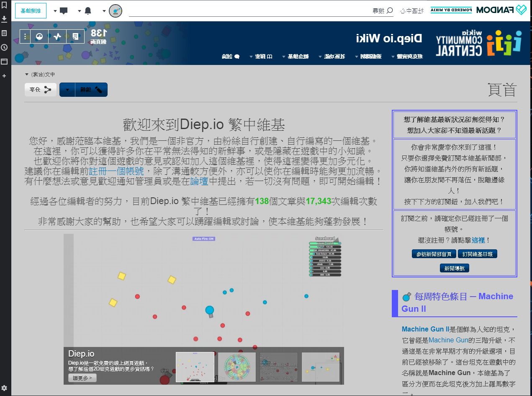Click the 參訪新聞部首頁 button
Screen dimensions: 532x396
coord(434,254)
